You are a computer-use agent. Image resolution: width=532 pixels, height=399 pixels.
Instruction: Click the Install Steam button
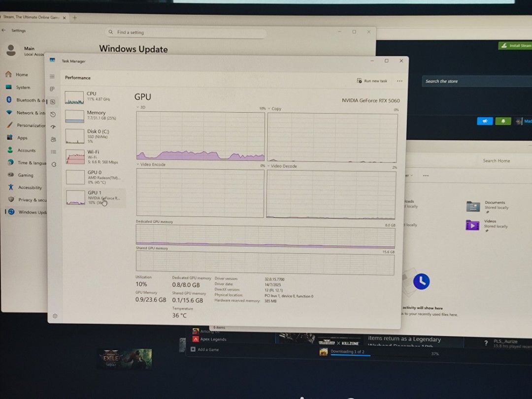coord(516,46)
